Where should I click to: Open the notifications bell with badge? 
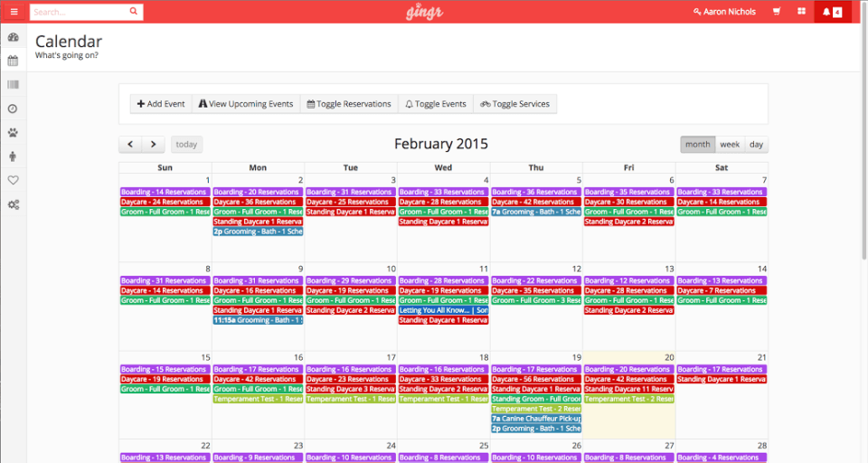point(833,12)
